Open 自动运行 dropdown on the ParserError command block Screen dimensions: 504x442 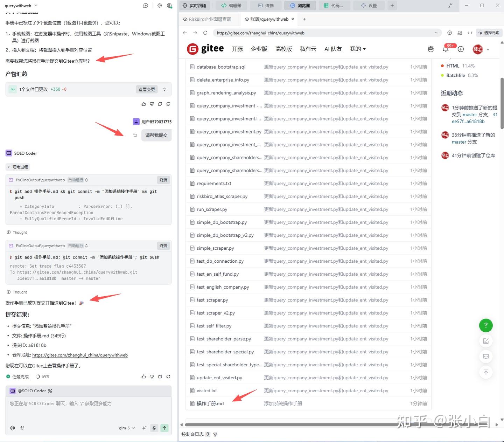78,180
